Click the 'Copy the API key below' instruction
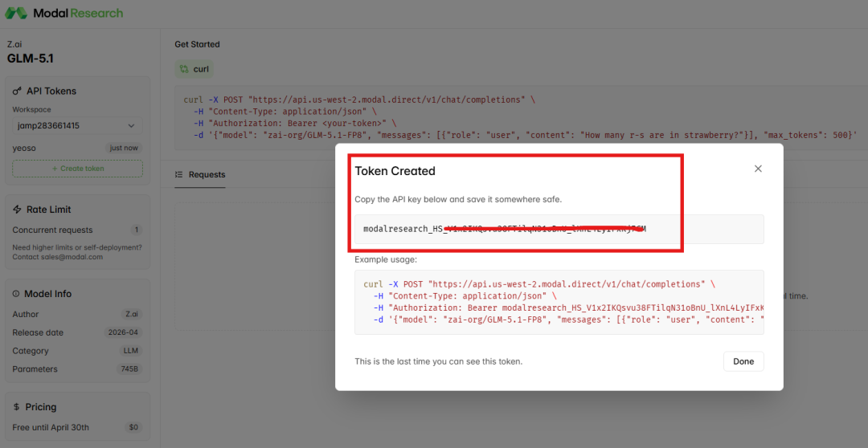 [x=458, y=199]
